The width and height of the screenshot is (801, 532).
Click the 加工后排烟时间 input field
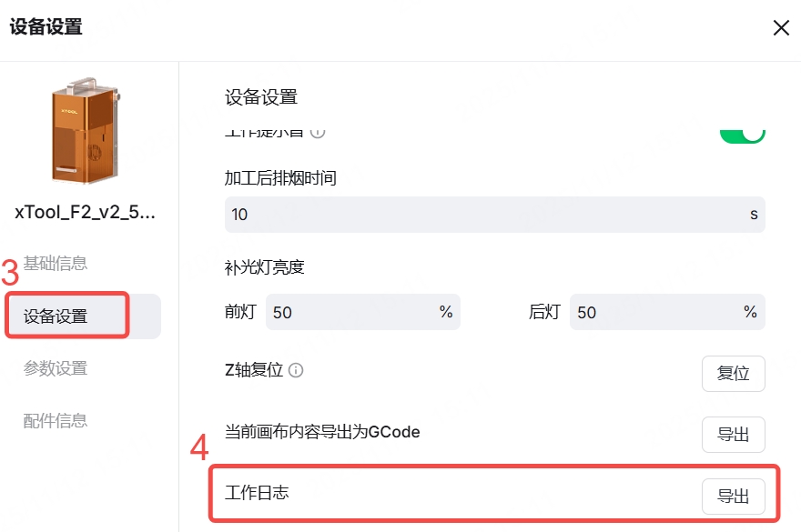tap(482, 215)
